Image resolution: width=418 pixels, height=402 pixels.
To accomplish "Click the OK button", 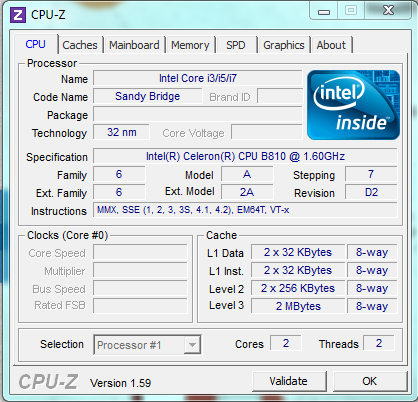I will (x=370, y=381).
